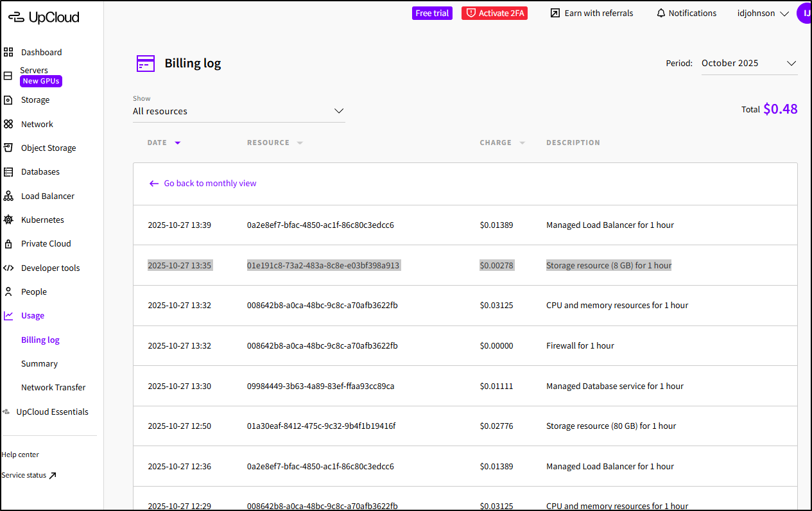Viewport: 812px width, 511px height.
Task: Sort by the Resource column arrow
Action: point(300,143)
